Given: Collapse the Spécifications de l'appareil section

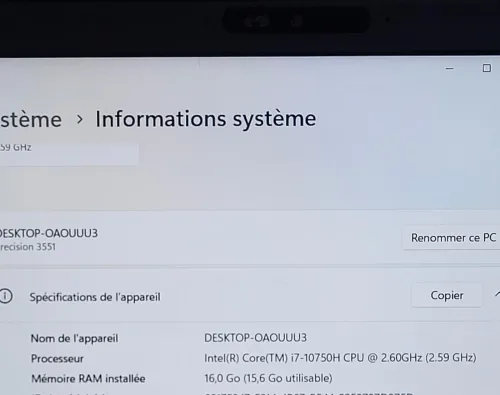Looking at the screenshot, I should tap(497, 295).
